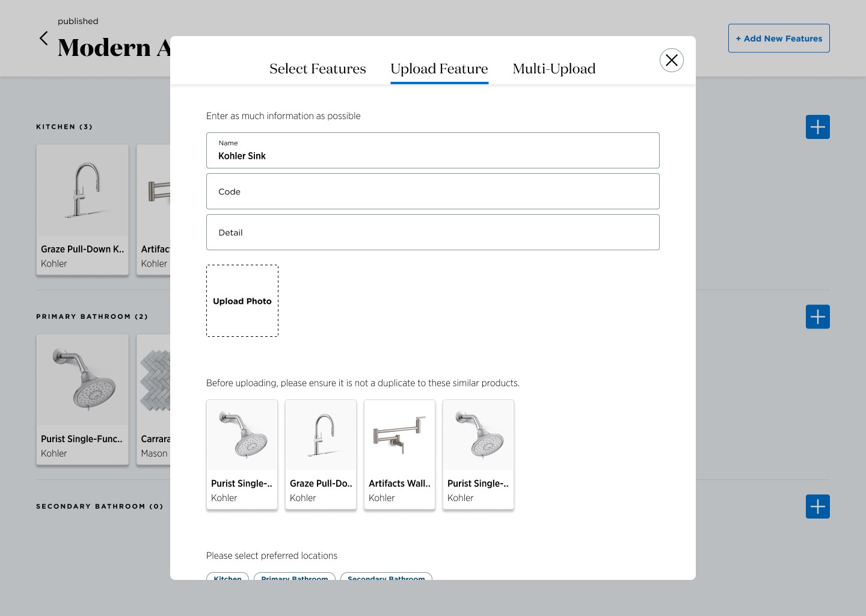Image resolution: width=866 pixels, height=616 pixels.
Task: Select the Artifacts Wall similar product
Action: 399,454
